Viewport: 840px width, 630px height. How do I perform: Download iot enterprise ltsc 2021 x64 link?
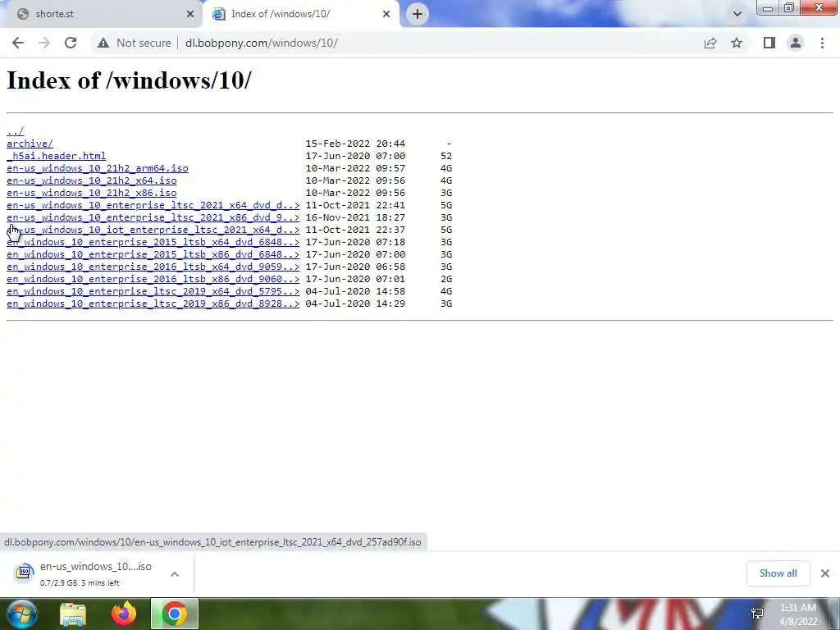click(153, 230)
